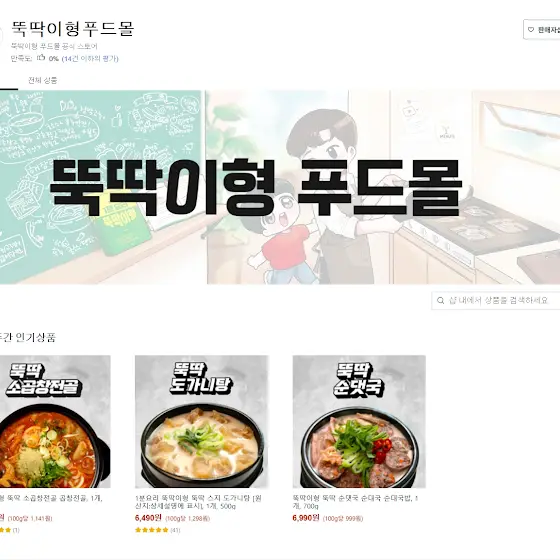The width and height of the screenshot is (560, 560).
Task: Click the 소곱창전골 곱창전골 product title text
Action: point(51,498)
